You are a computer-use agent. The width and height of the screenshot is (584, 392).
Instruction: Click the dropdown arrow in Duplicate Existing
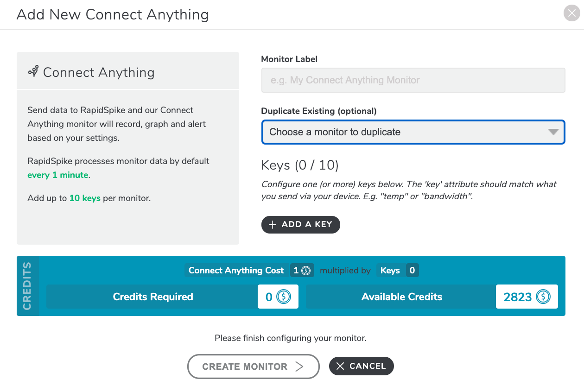pyautogui.click(x=553, y=132)
